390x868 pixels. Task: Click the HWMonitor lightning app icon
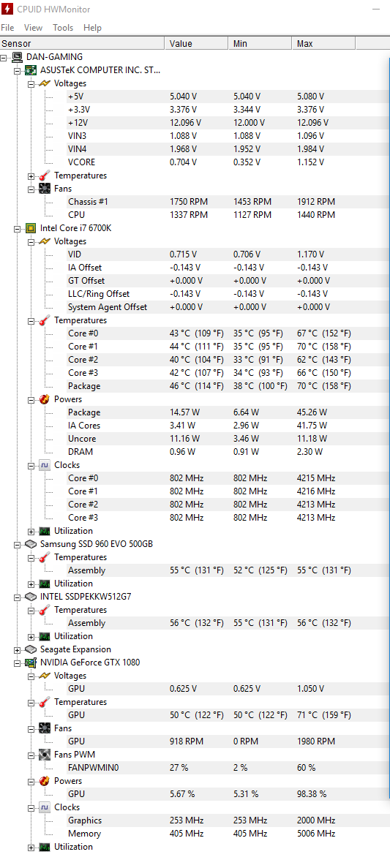click(x=7, y=10)
